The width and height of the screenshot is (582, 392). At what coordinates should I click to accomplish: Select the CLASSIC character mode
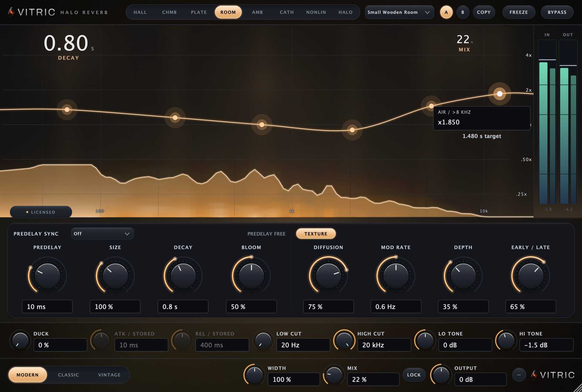(x=69, y=375)
